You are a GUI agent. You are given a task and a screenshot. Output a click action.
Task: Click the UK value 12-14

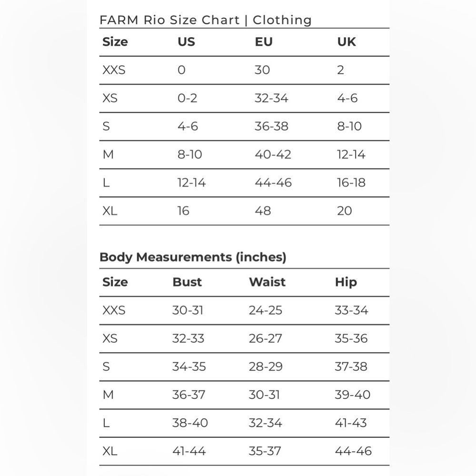(x=351, y=155)
